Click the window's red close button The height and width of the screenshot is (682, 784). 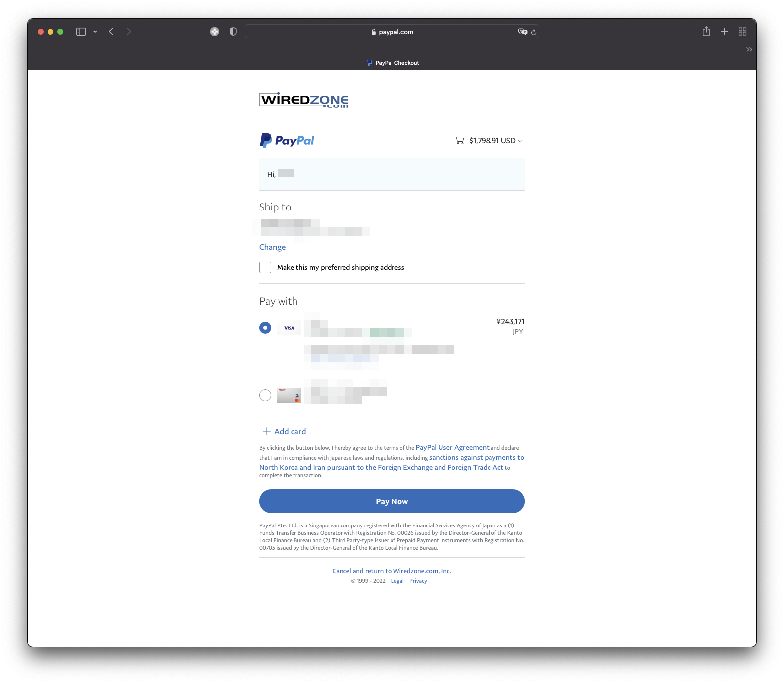[41, 32]
